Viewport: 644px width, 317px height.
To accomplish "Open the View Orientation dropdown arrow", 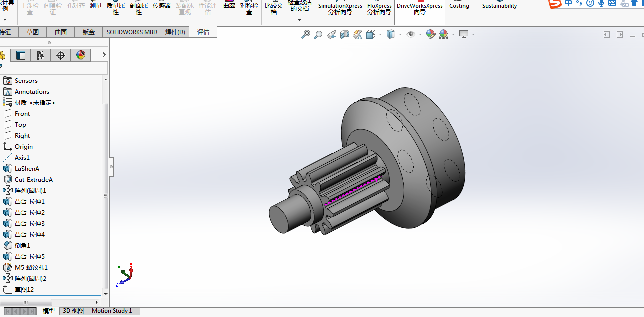I will (x=380, y=35).
